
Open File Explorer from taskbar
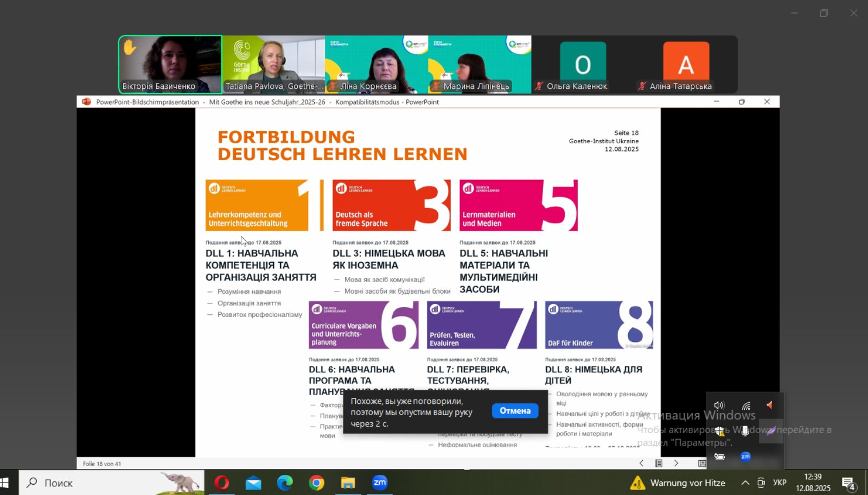[x=348, y=483]
